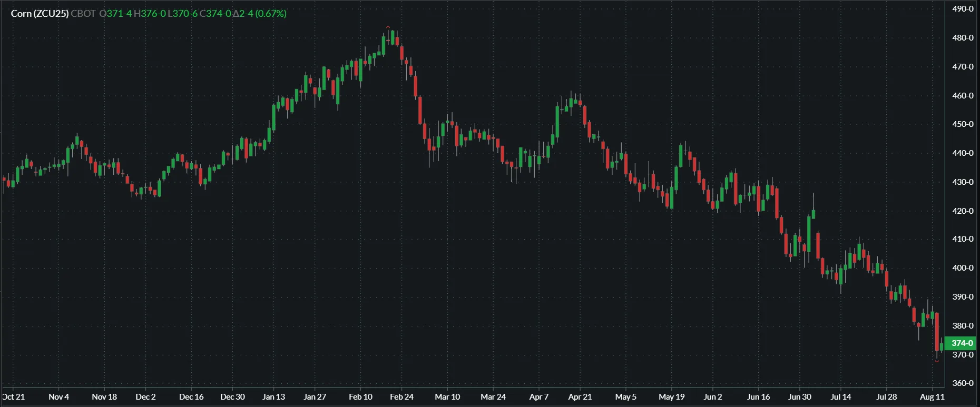Click the 400-0 price axis label
Screen dimensions: 980x407
coord(963,268)
